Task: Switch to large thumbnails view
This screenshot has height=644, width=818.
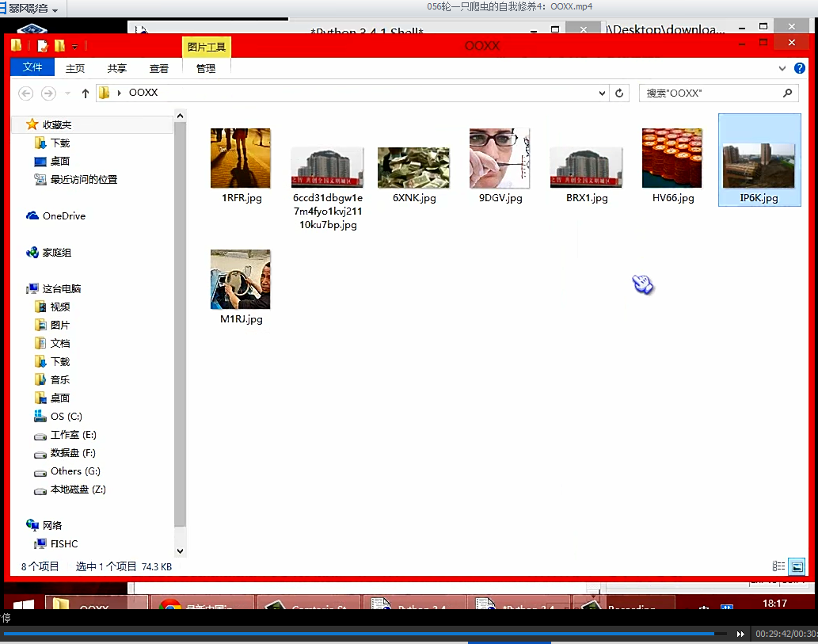Action: (x=797, y=566)
